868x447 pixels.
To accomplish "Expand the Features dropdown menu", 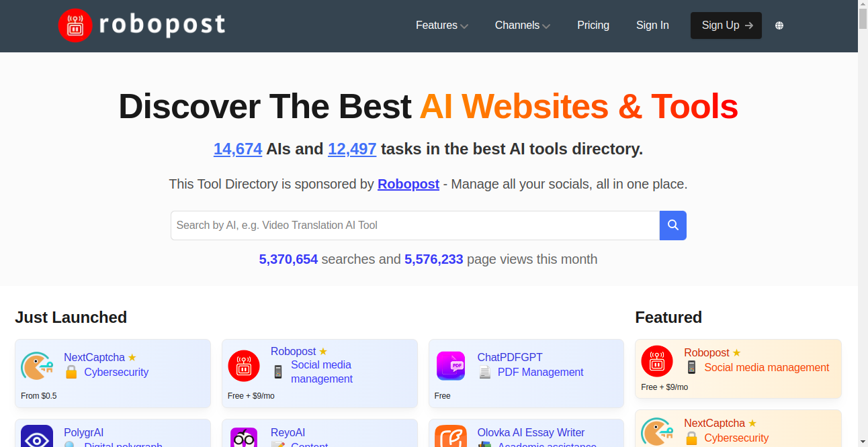I will click(x=441, y=26).
